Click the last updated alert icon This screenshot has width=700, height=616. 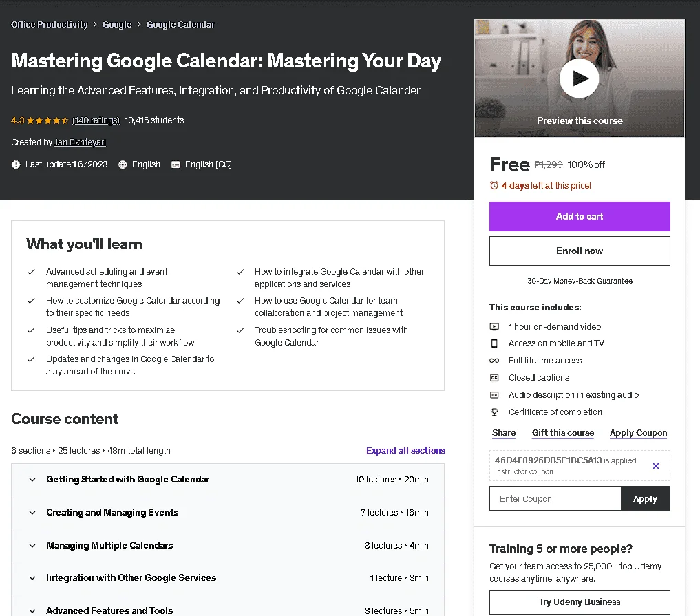(16, 164)
